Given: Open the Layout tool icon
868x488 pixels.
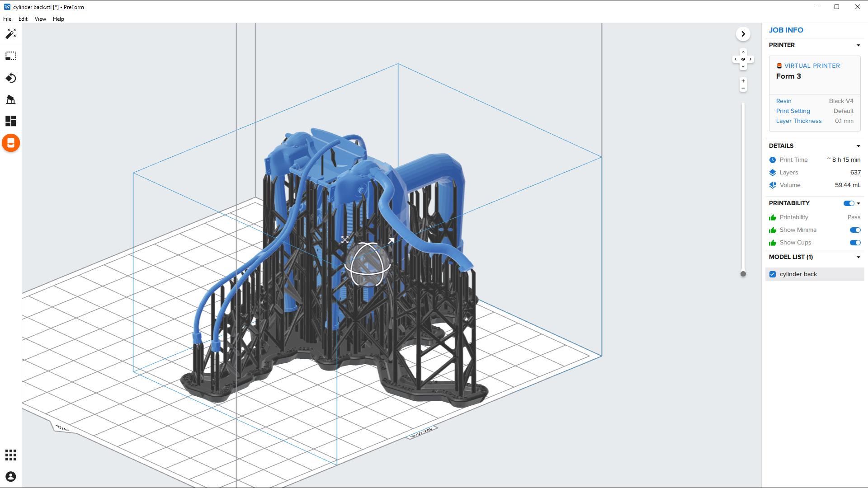Looking at the screenshot, I should pos(11,121).
